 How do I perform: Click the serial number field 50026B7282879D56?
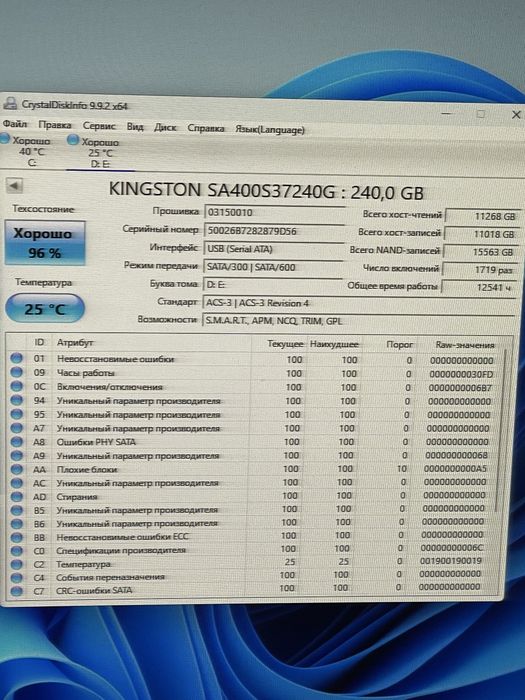click(x=274, y=231)
